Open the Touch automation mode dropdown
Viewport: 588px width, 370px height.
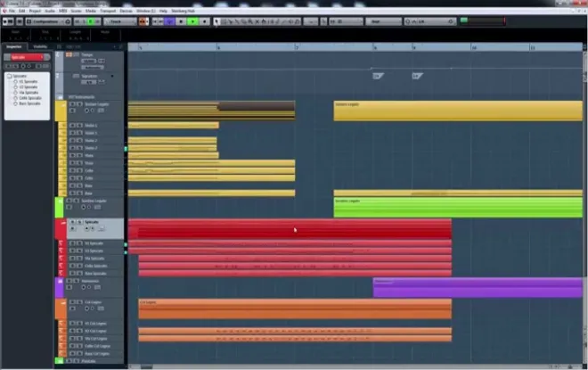(120, 21)
